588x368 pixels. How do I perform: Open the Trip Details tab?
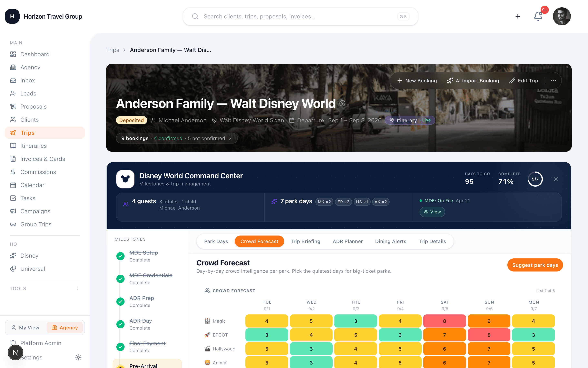coord(432,241)
